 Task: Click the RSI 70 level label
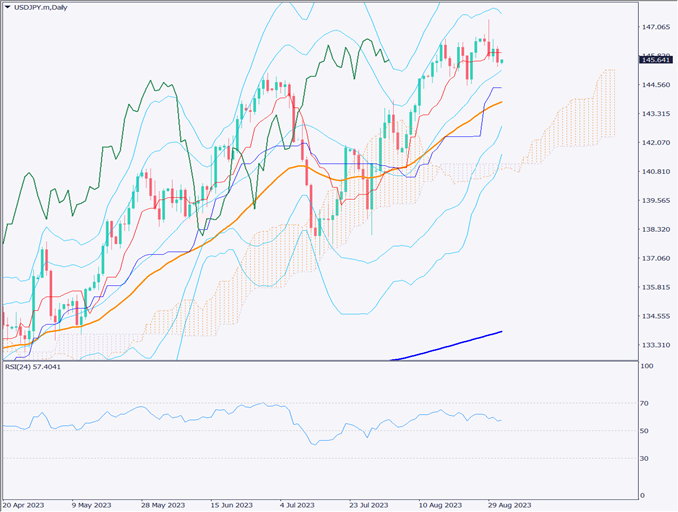[x=647, y=403]
